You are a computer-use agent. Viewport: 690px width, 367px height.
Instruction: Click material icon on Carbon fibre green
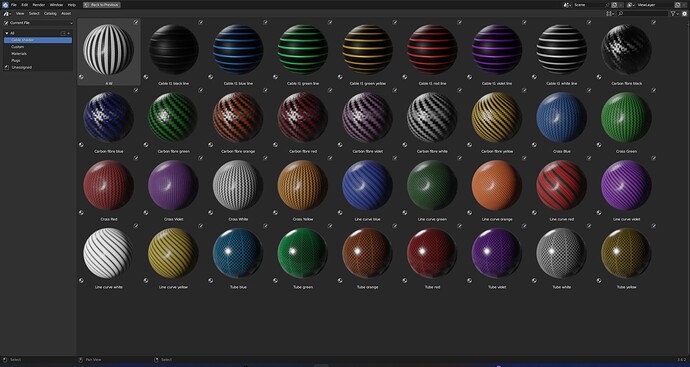[146, 144]
